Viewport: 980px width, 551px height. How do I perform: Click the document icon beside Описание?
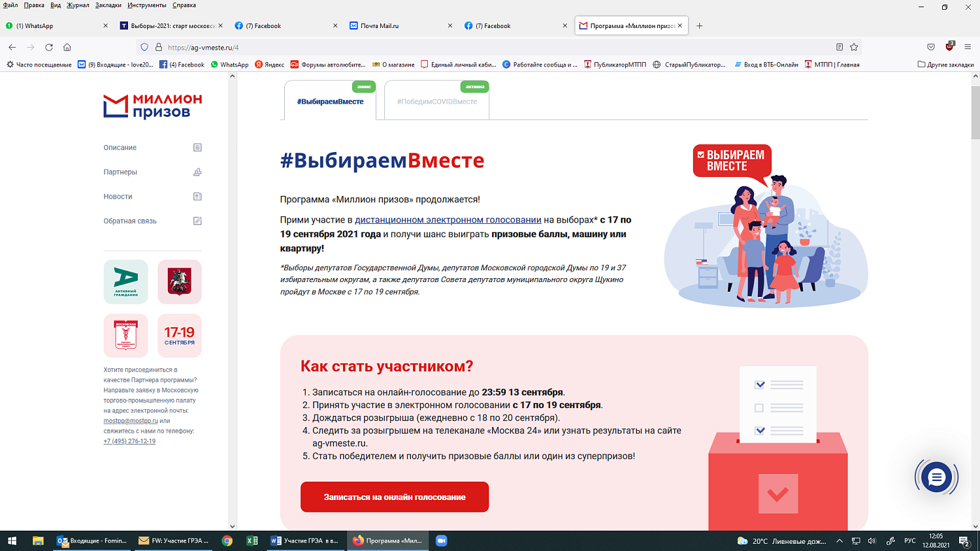click(197, 148)
